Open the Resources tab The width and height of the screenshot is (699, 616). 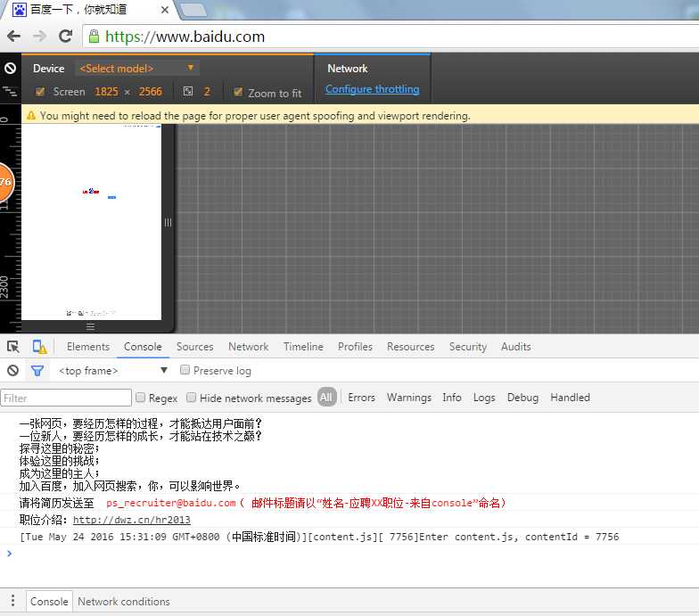pos(410,346)
